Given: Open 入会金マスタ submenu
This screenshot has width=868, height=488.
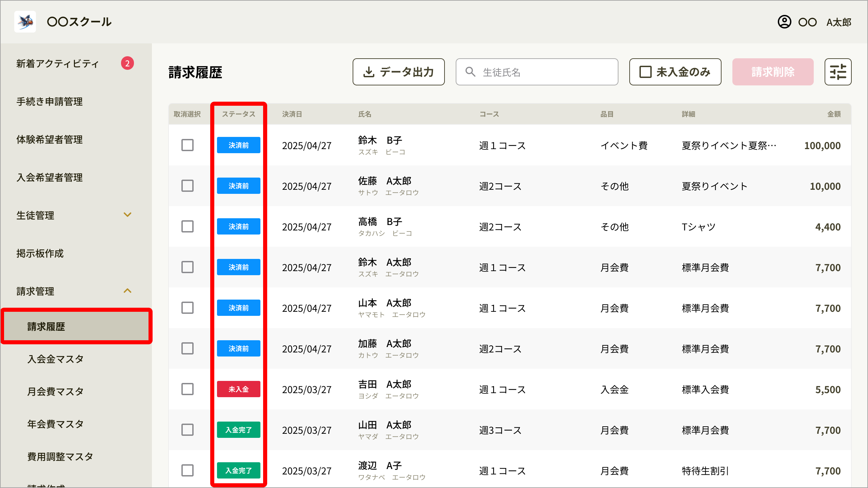Looking at the screenshot, I should pyautogui.click(x=56, y=359).
